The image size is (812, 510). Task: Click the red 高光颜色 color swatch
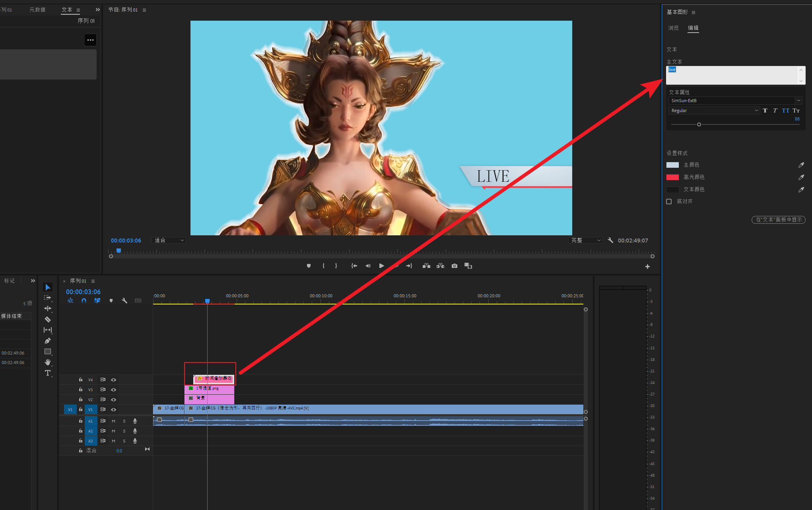coord(672,177)
